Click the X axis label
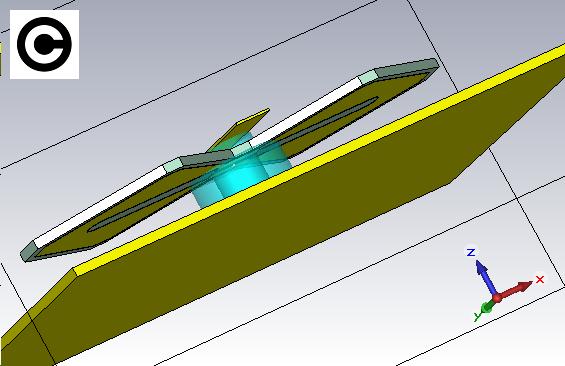The width and height of the screenshot is (565, 366). coord(539,279)
